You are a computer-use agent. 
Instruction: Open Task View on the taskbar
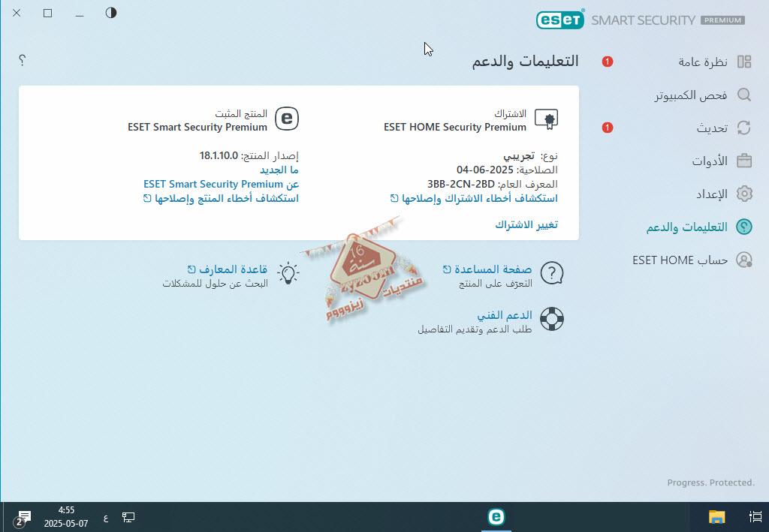tap(755, 517)
